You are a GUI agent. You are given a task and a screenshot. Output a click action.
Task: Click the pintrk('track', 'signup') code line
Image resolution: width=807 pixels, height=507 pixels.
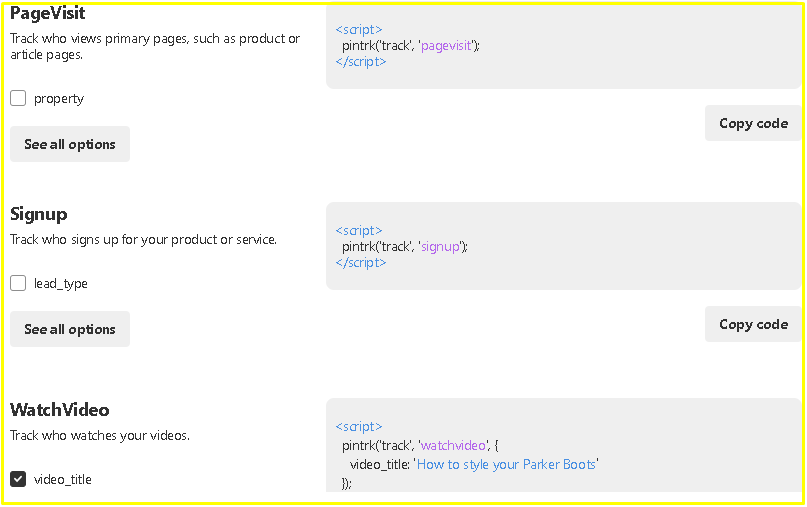[x=405, y=247]
